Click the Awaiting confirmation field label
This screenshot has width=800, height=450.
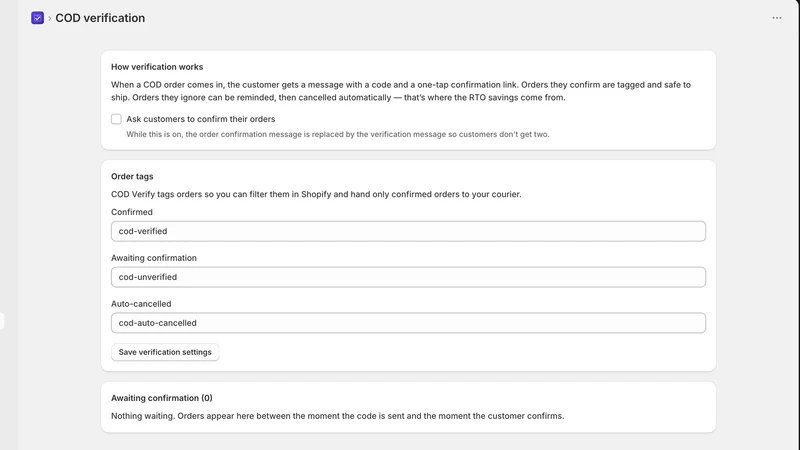tap(154, 258)
